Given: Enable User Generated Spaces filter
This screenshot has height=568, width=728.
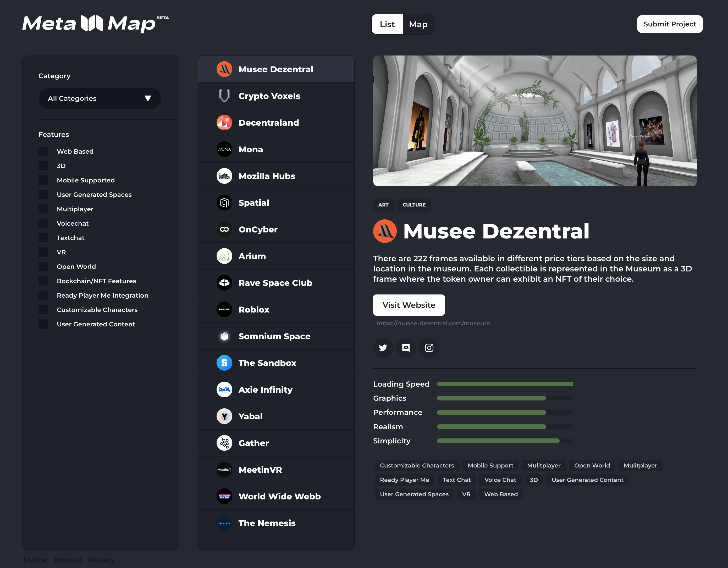Looking at the screenshot, I should click(x=43, y=194).
